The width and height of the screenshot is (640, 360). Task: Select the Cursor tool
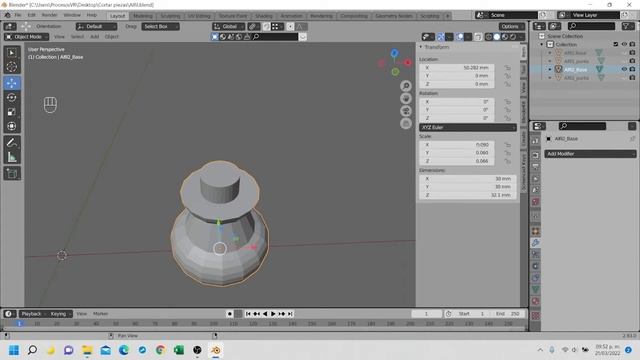pyautogui.click(x=12, y=67)
